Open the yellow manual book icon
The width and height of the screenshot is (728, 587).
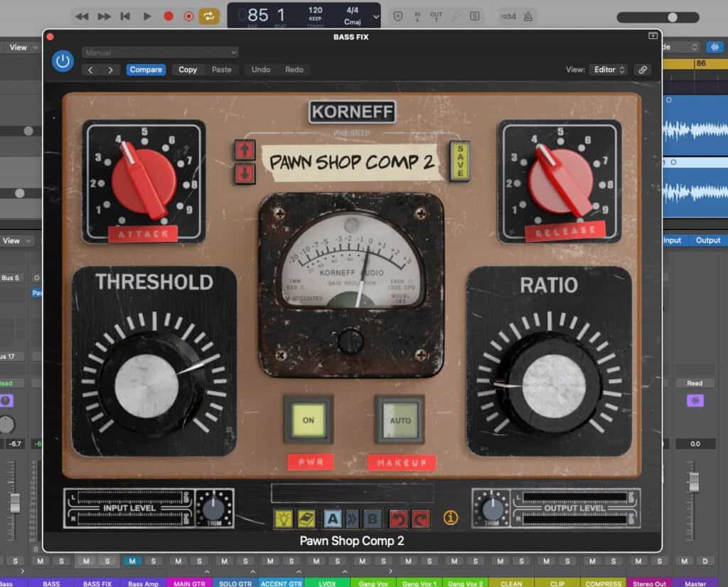click(306, 518)
